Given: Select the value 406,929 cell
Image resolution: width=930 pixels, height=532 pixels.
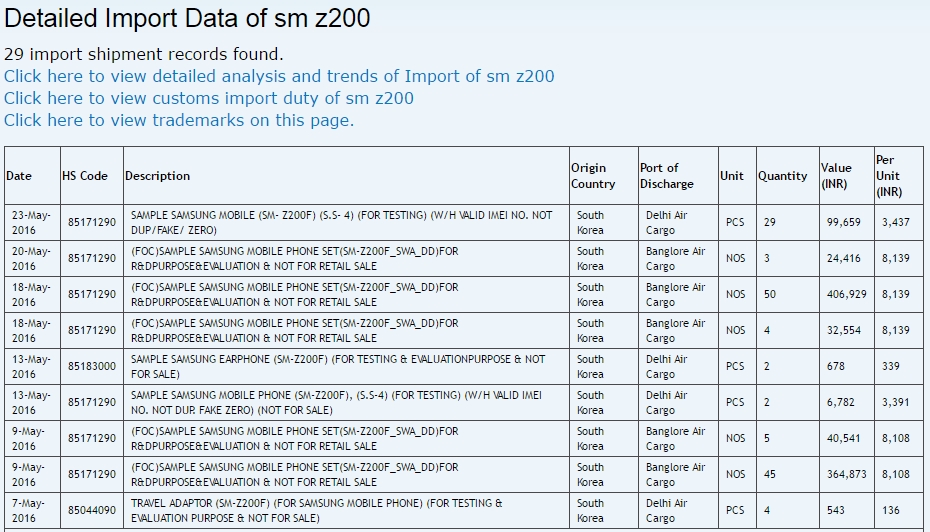Looking at the screenshot, I should [840, 294].
